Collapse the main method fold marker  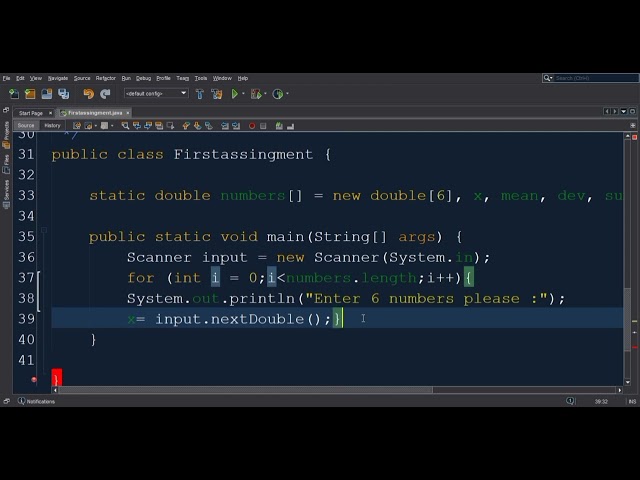pyautogui.click(x=44, y=230)
